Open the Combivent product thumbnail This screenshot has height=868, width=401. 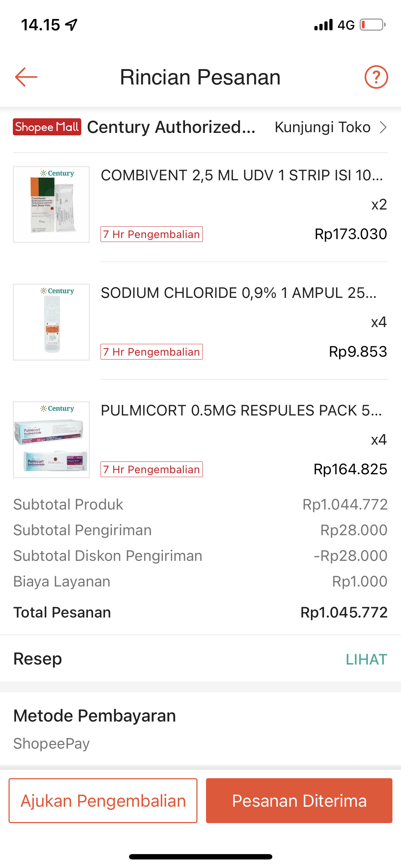pyautogui.click(x=51, y=205)
